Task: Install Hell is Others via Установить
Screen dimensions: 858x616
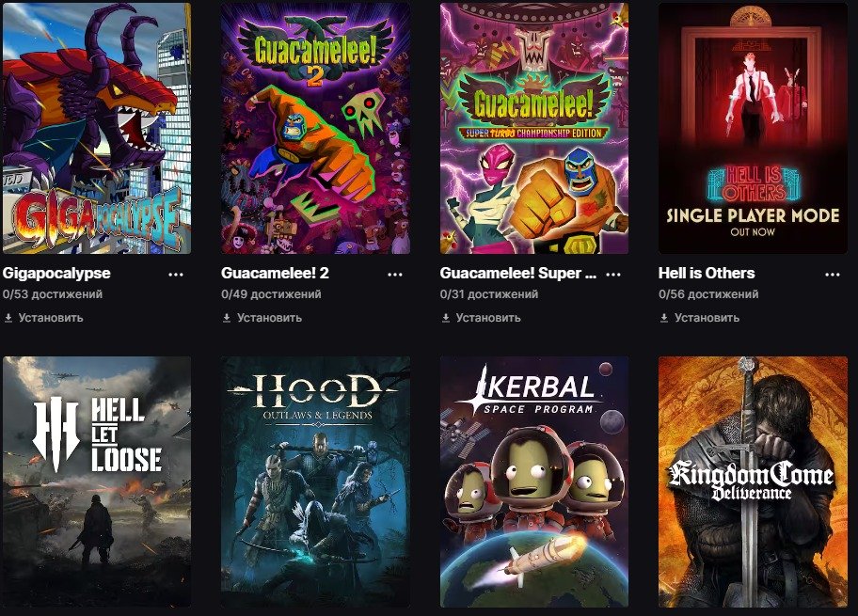Action: [707, 318]
